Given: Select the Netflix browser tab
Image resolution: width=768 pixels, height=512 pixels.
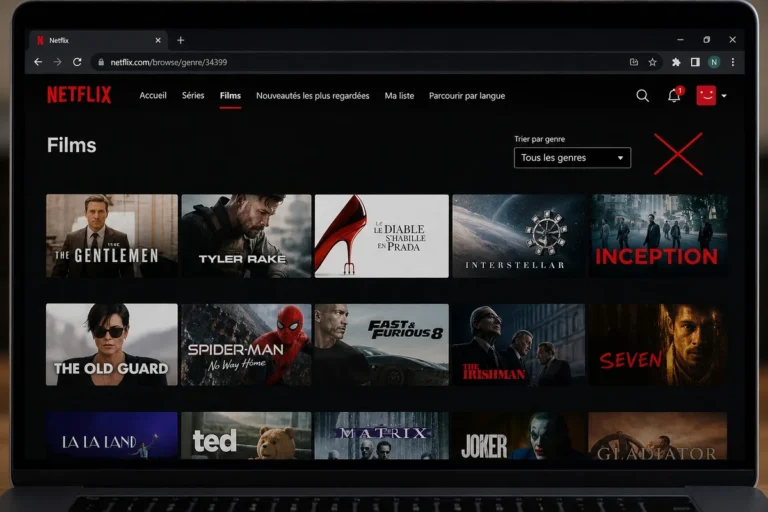Looking at the screenshot, I should [98, 40].
